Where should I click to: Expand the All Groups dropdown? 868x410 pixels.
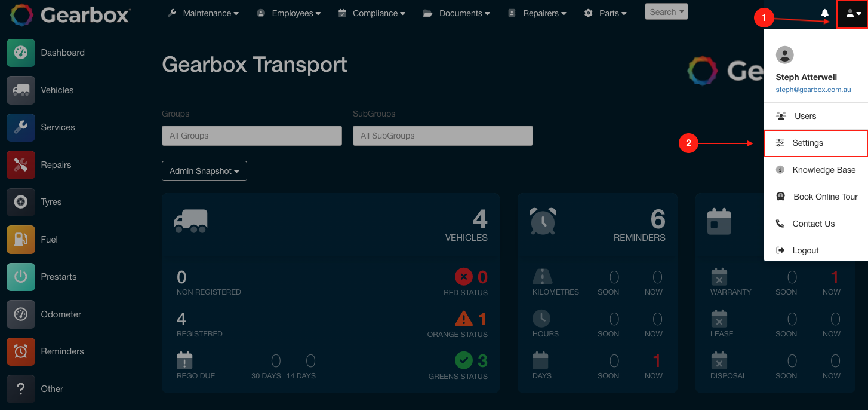pos(251,136)
